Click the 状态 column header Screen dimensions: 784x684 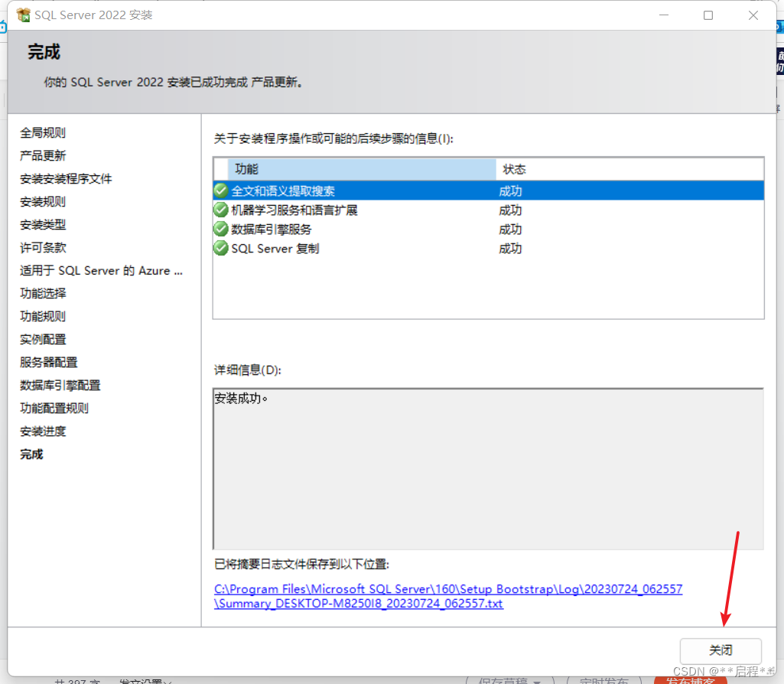click(x=630, y=169)
